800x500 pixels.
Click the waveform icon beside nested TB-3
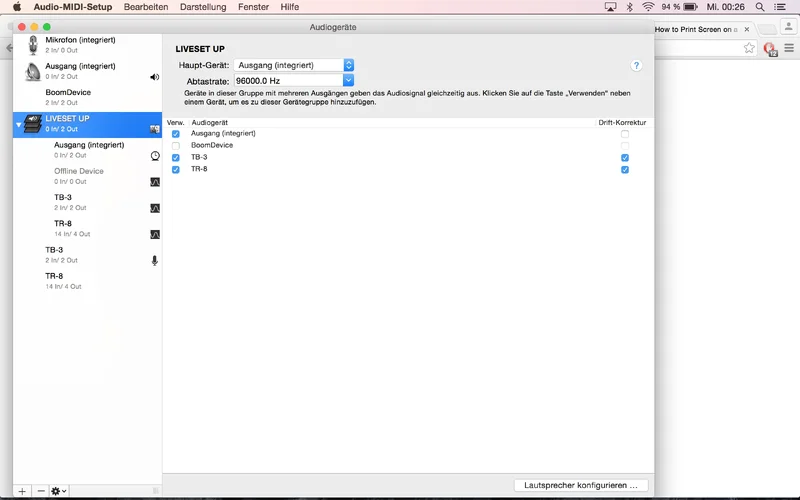click(x=155, y=208)
